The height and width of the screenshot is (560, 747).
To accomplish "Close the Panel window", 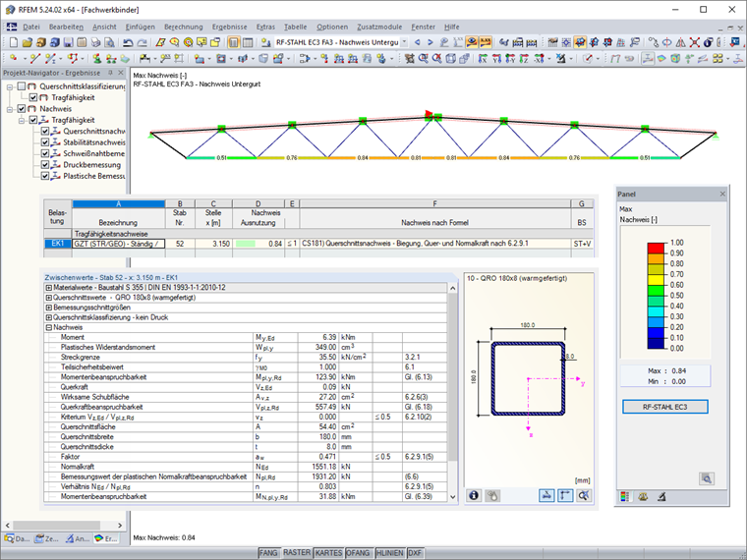I will [x=722, y=194].
